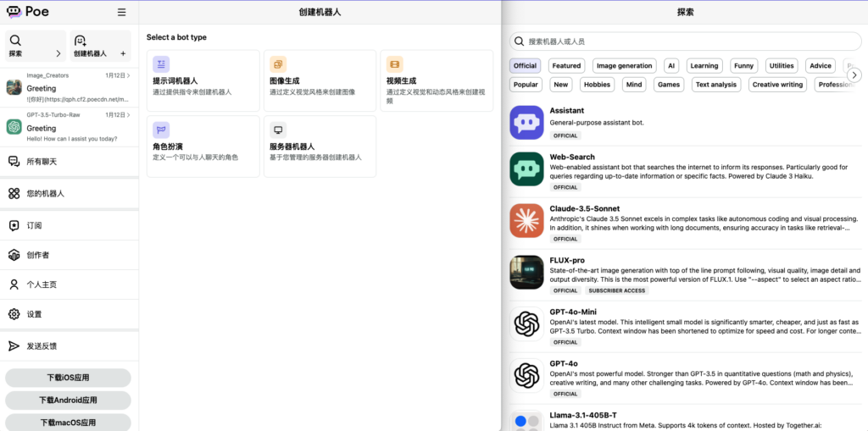
Task: Click the 图像生成 card icon
Action: (278, 64)
